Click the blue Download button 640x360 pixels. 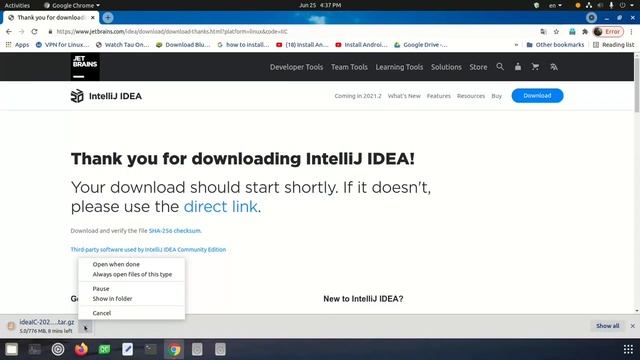pos(537,96)
